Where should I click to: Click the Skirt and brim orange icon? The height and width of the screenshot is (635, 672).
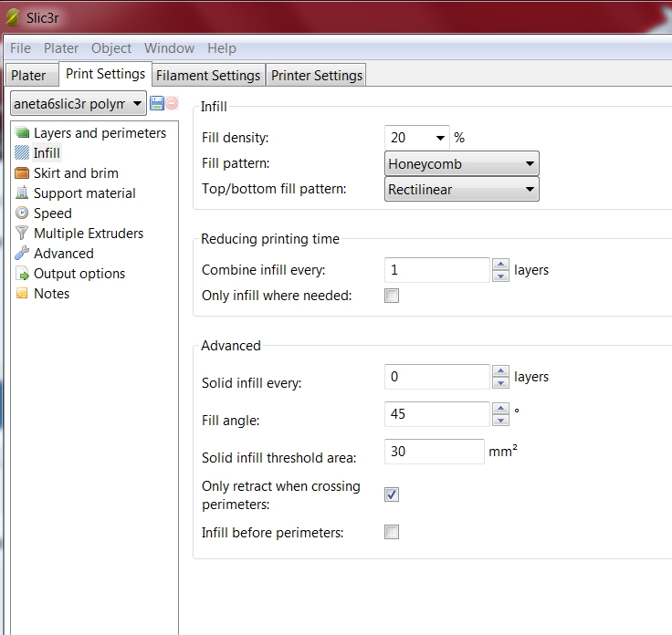[22, 173]
